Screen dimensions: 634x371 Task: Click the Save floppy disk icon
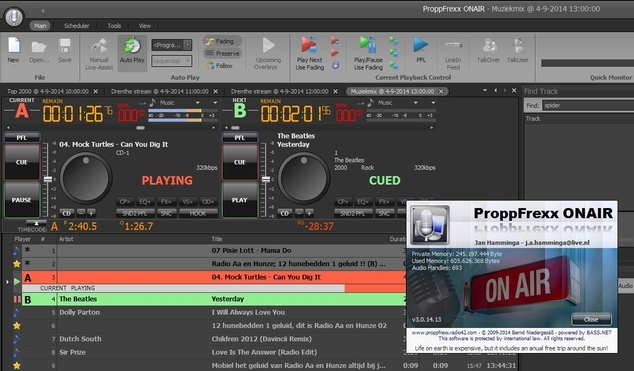click(65, 45)
